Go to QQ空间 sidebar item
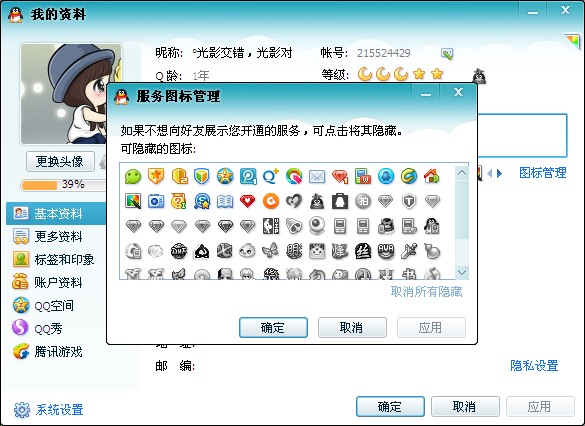Screen dimensions: 585x426 point(56,306)
